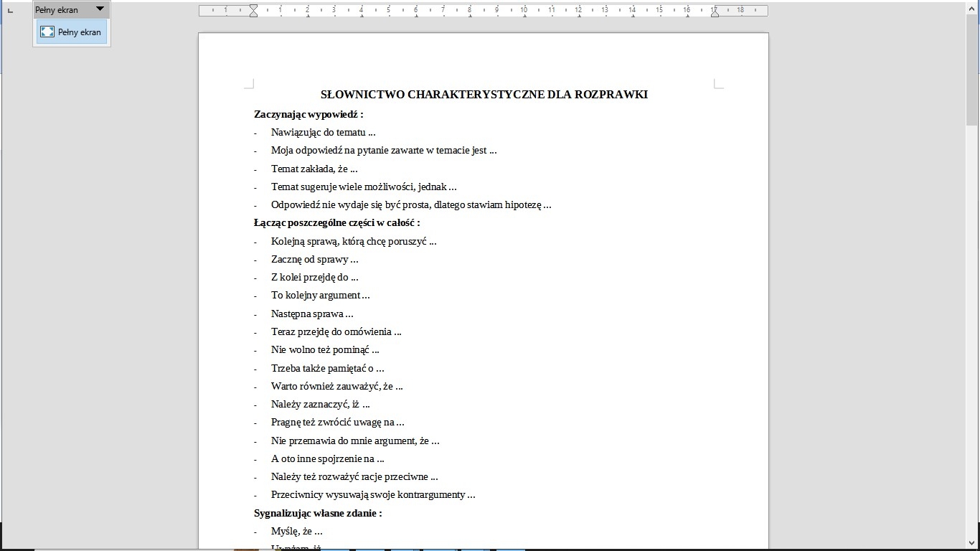Click the Pełny ekran button with expand icon

click(71, 32)
